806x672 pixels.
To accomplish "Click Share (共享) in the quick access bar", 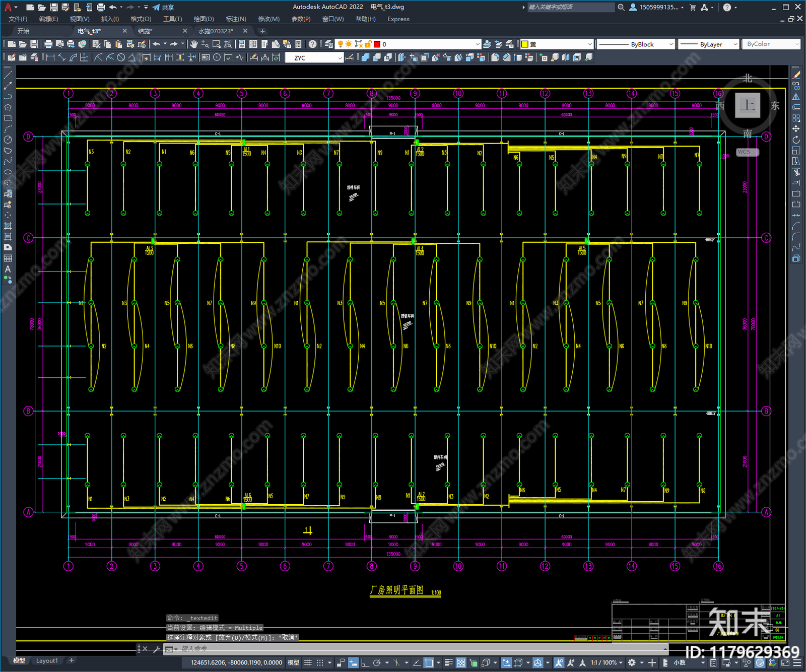I will coord(164,7).
